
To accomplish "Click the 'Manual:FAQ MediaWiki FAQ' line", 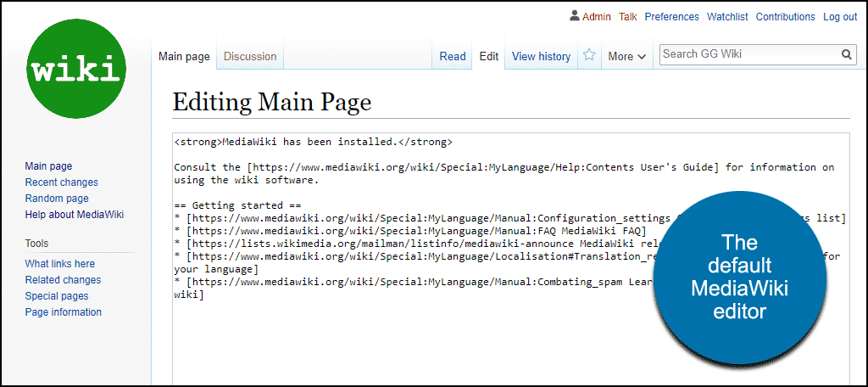I will point(410,231).
